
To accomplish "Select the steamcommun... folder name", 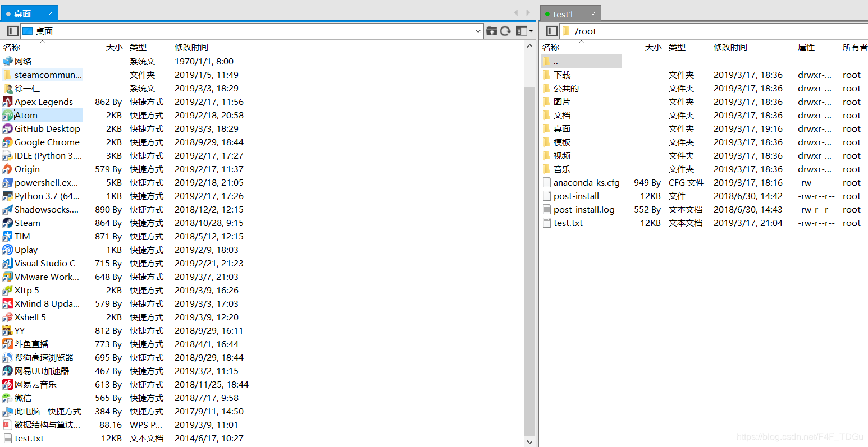I will [48, 75].
